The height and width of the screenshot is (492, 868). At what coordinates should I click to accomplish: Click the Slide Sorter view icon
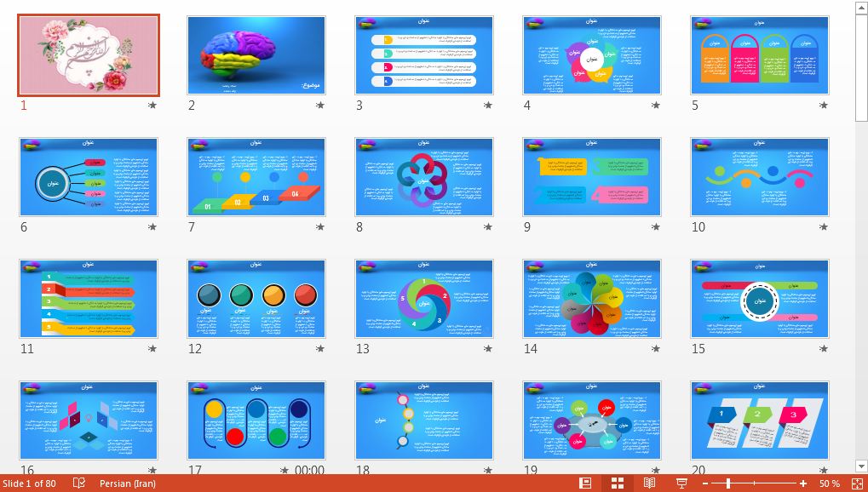click(x=618, y=483)
